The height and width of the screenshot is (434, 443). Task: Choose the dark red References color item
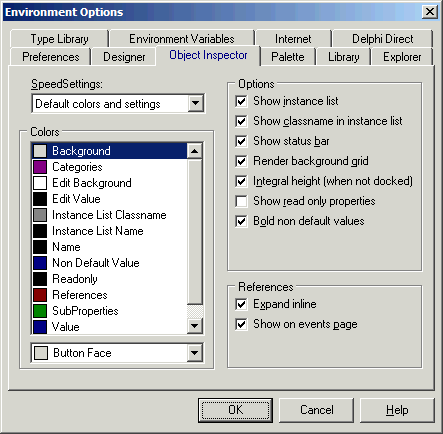tap(110, 295)
